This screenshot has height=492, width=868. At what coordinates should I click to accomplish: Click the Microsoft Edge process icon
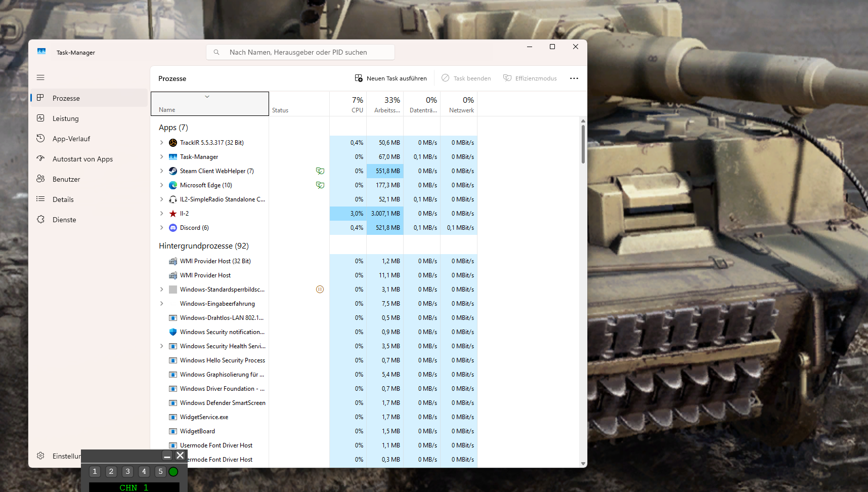coord(173,185)
